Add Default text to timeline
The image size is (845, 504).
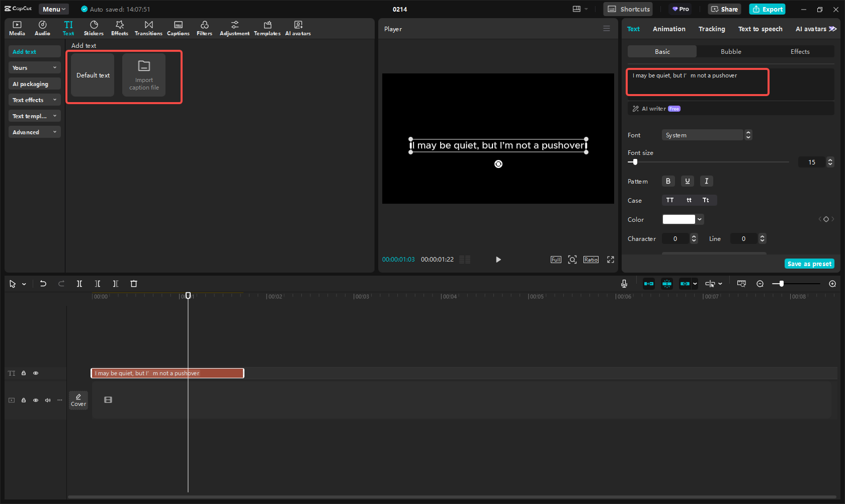point(93,75)
